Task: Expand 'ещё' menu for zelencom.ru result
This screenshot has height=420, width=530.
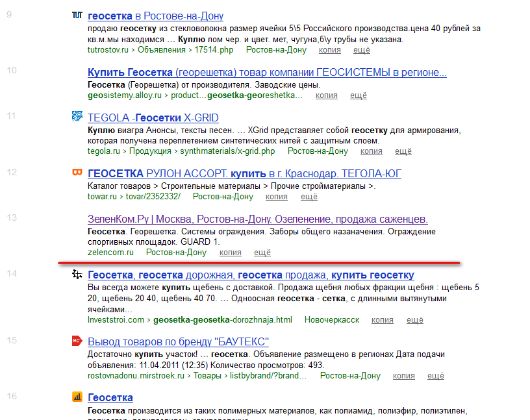Action: (x=262, y=253)
